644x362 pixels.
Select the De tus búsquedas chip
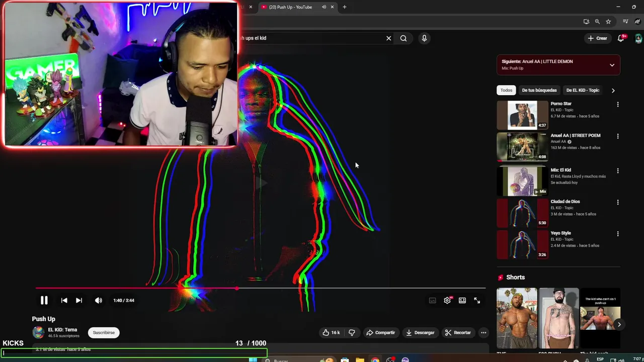click(539, 90)
